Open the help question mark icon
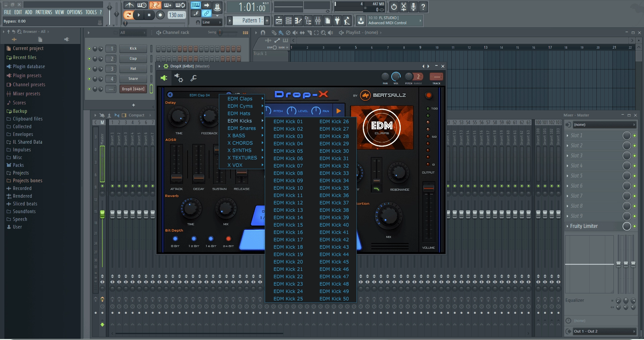The image size is (644, 340). point(423,7)
